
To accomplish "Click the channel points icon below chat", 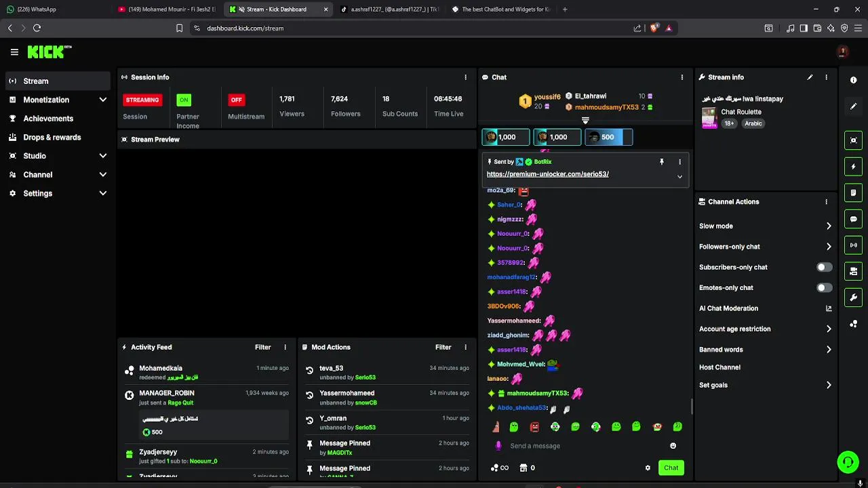I will pos(494,468).
